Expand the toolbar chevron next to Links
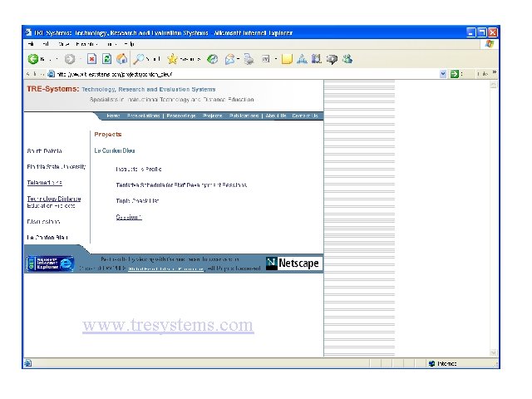The image size is (532, 399). (x=495, y=72)
